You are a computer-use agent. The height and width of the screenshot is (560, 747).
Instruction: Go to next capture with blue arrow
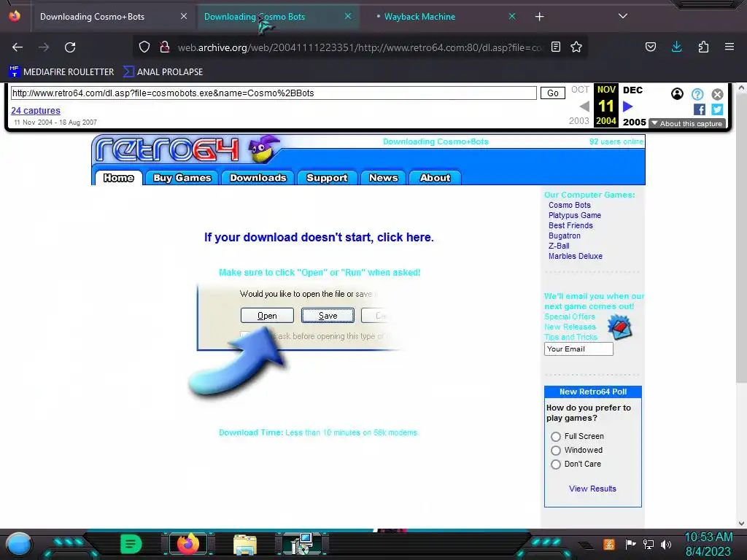pos(627,106)
